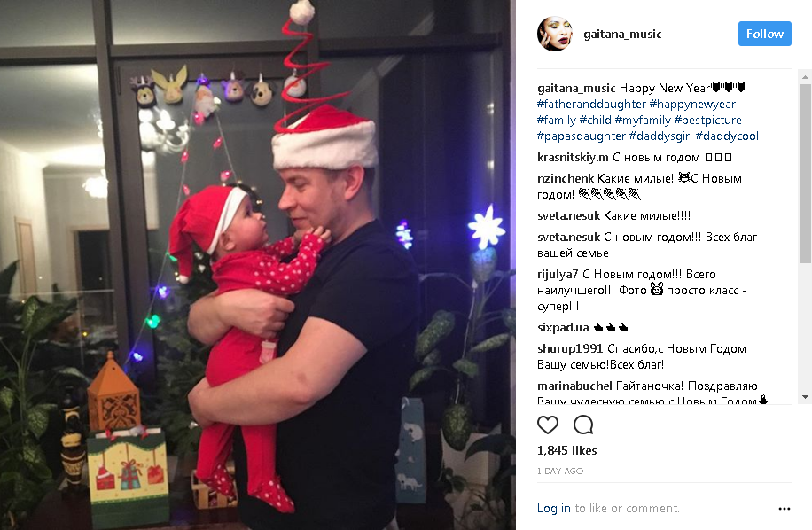Click the scrollbar down arrow in comments

pyautogui.click(x=805, y=397)
